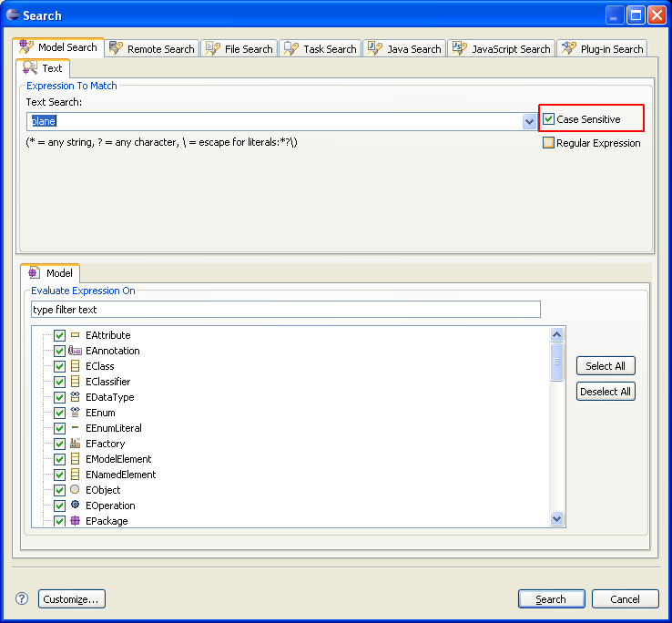672x623 pixels.
Task: Select the EPackage row label
Action: (x=107, y=521)
